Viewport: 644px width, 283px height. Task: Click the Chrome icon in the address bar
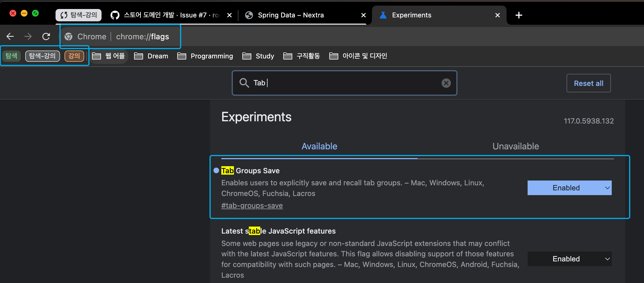[68, 37]
